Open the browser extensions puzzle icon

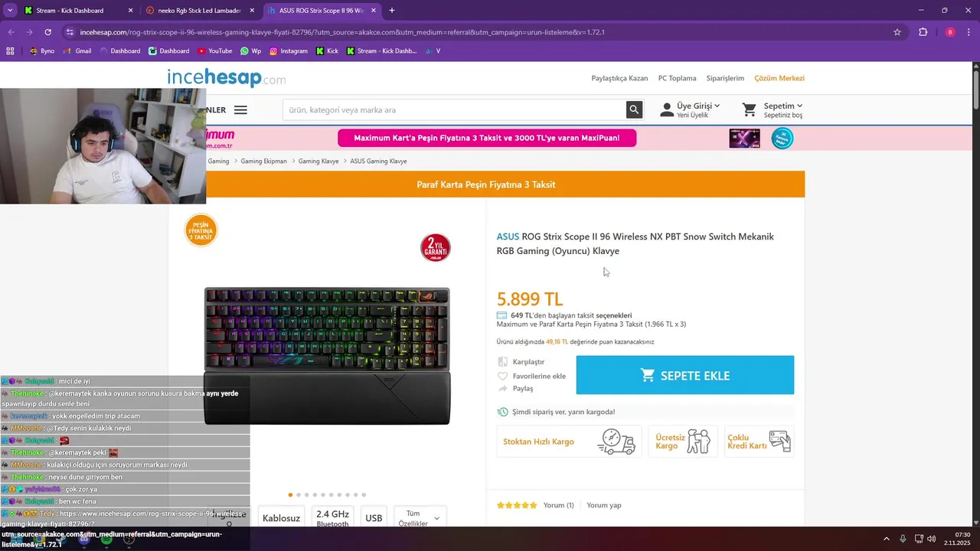pyautogui.click(x=923, y=32)
